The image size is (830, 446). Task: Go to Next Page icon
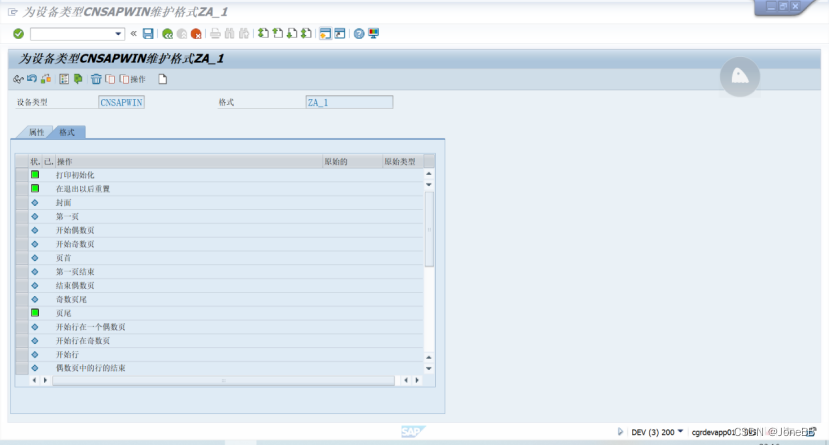click(292, 34)
